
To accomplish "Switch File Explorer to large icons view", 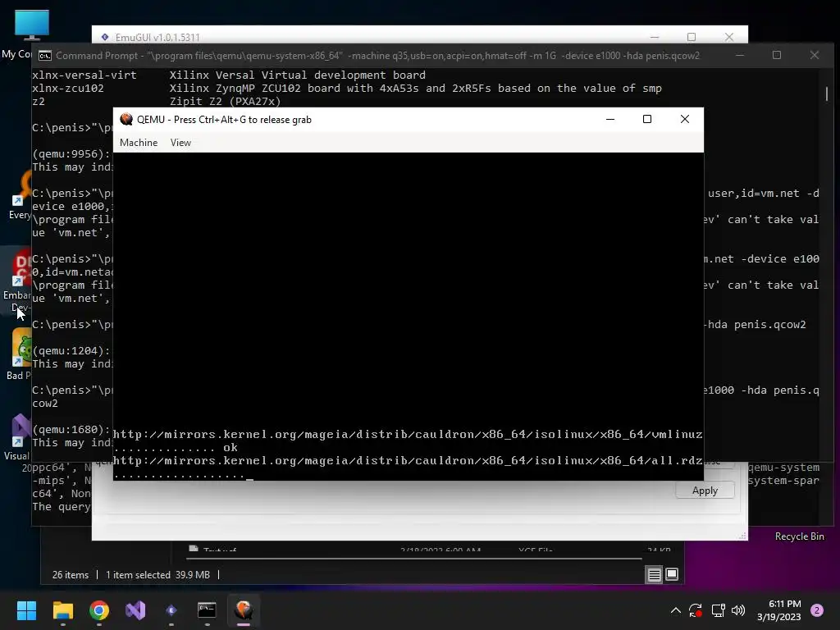I will [672, 575].
